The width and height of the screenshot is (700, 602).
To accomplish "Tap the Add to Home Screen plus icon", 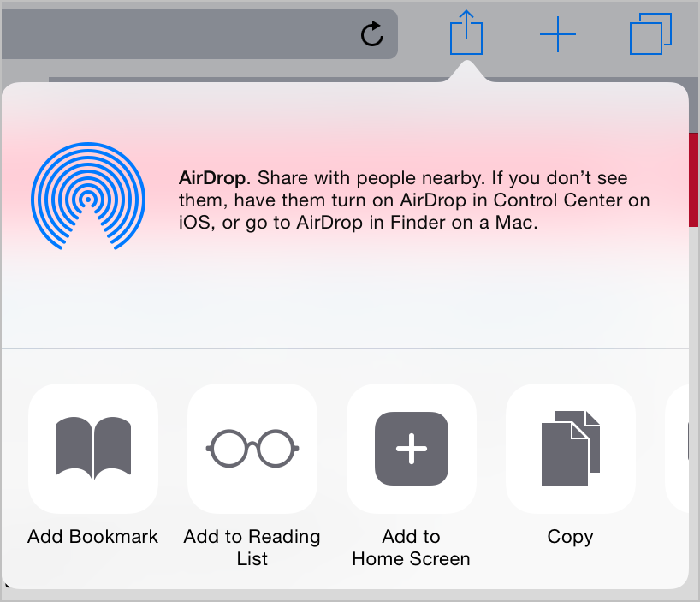I will [x=411, y=449].
